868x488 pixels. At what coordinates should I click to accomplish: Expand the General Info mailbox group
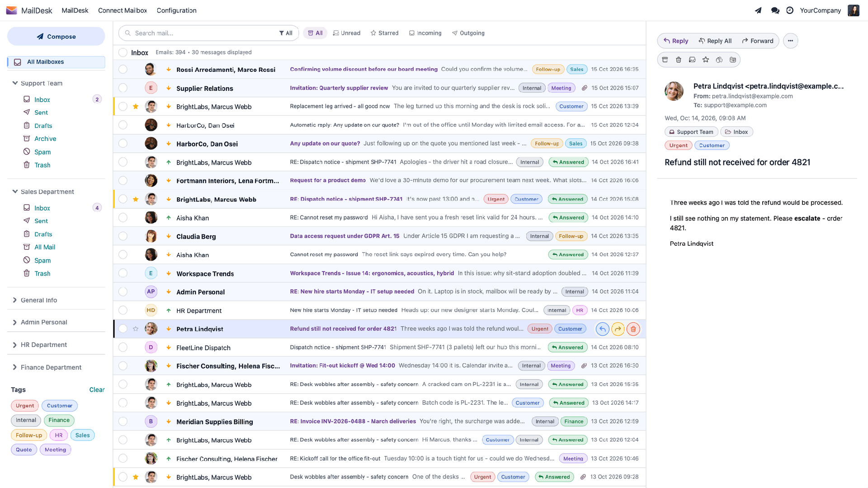click(x=15, y=300)
